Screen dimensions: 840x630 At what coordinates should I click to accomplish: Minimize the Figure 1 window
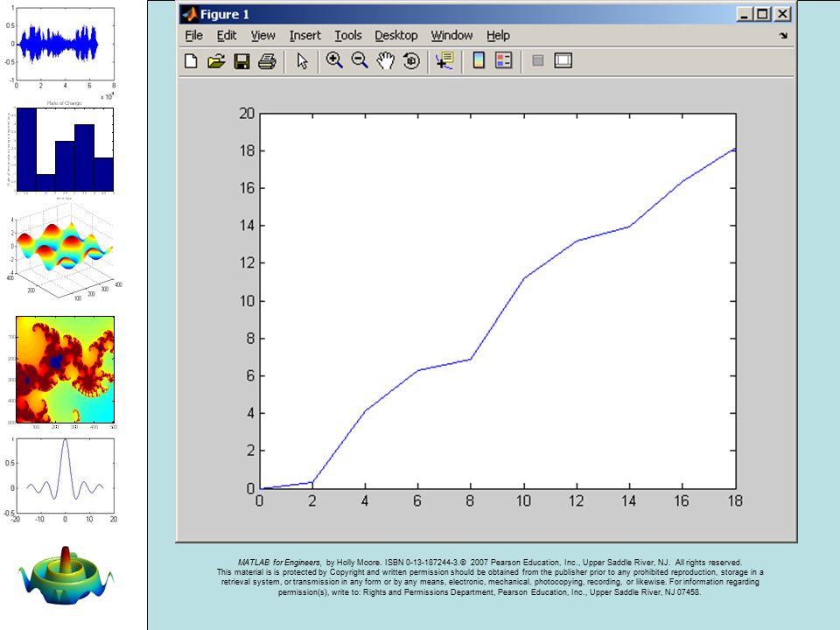[744, 14]
